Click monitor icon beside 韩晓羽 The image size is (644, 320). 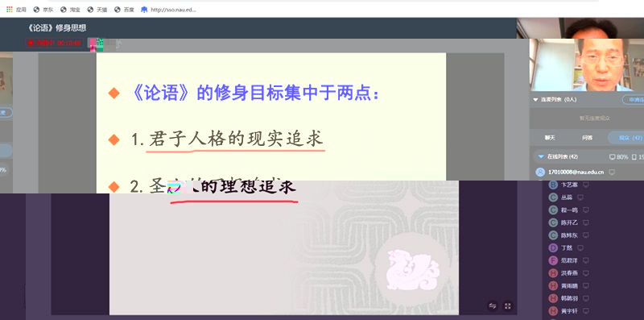[586, 298]
